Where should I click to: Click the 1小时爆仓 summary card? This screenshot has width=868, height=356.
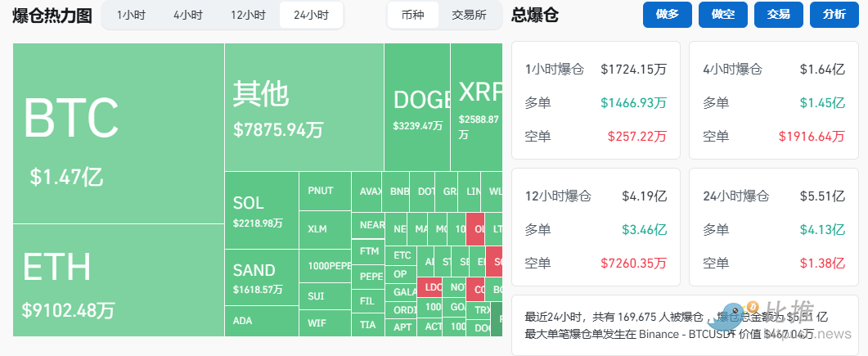coord(596,101)
